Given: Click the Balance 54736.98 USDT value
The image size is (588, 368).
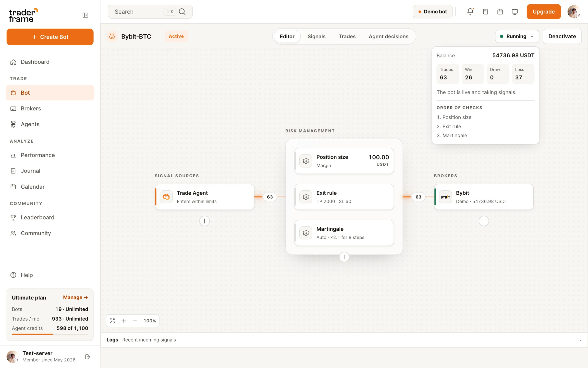Looking at the screenshot, I should tap(513, 55).
